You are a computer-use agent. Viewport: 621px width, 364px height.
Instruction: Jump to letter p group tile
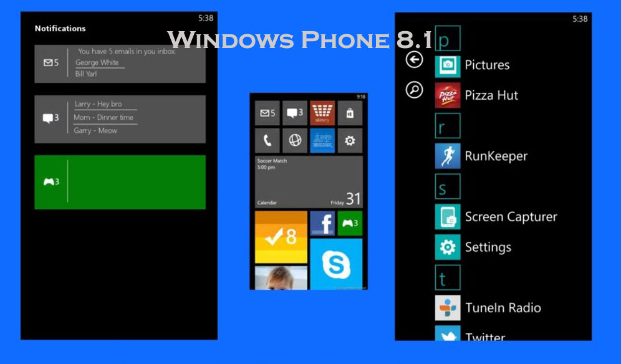coord(448,39)
